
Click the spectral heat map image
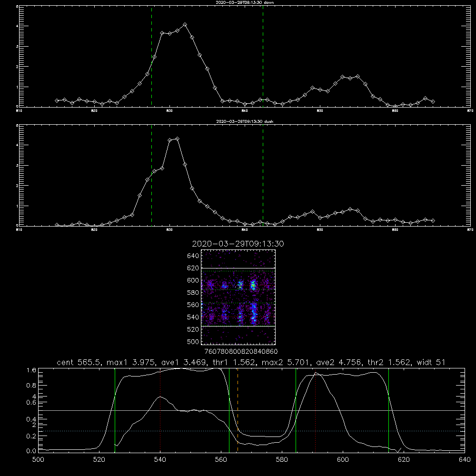coord(238,297)
